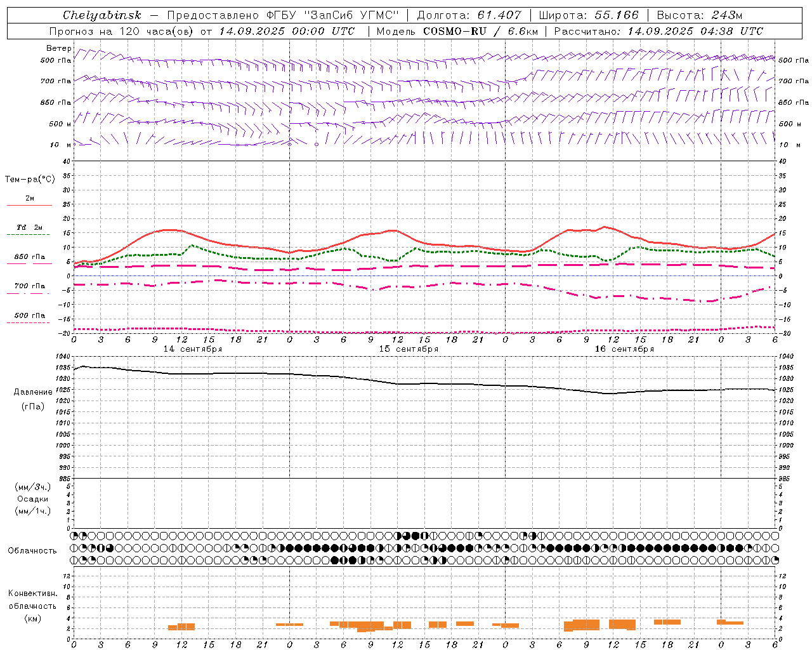This screenshot has width=812, height=650.
Task: Click the forecast start time 14.09.2025 00:00 UTC
Action: tap(287, 31)
